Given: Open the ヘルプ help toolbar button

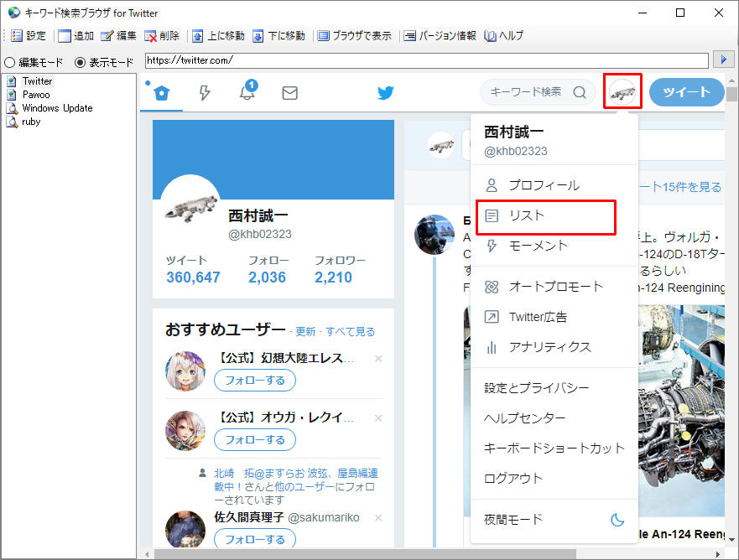Looking at the screenshot, I should coord(503,36).
